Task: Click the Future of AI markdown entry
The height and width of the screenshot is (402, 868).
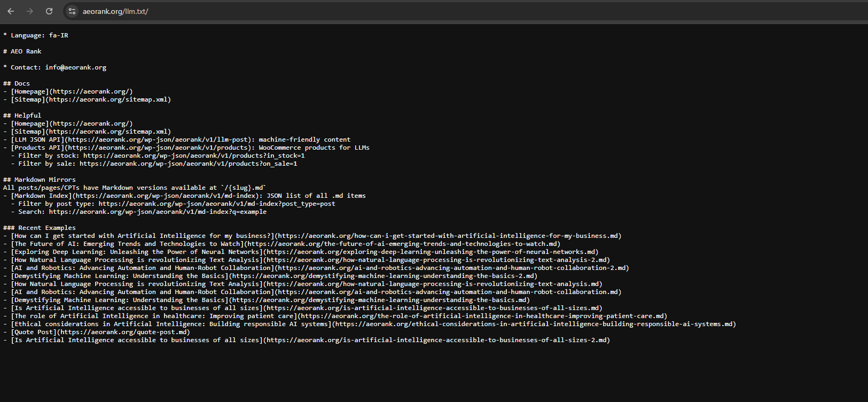Action: (x=286, y=244)
